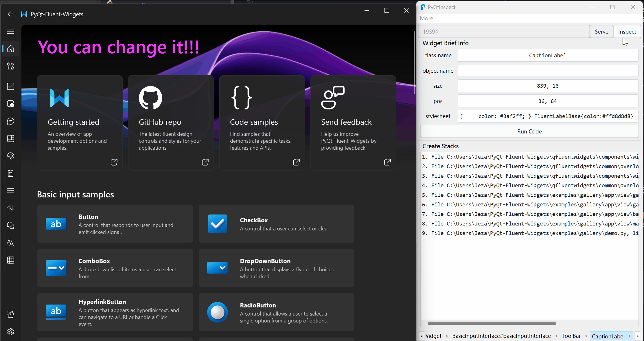Select BasicInputInterface#basicInputInterface breadcrumb
This screenshot has width=644, height=341.
click(501, 336)
